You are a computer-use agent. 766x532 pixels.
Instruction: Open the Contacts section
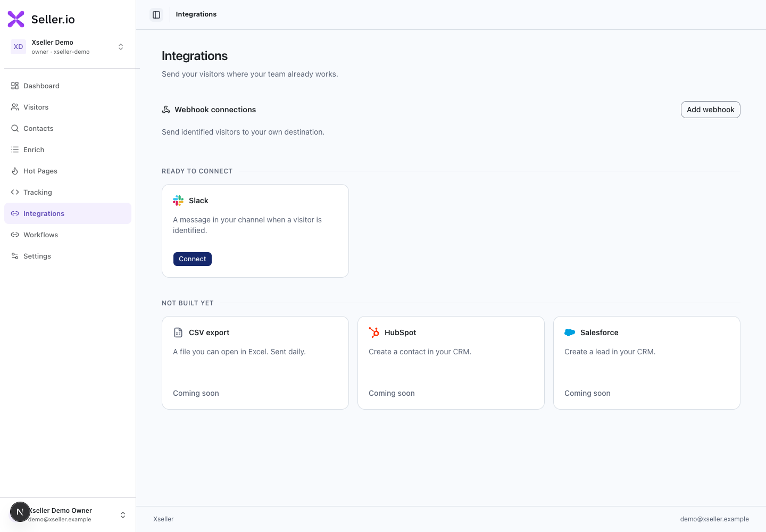point(68,128)
